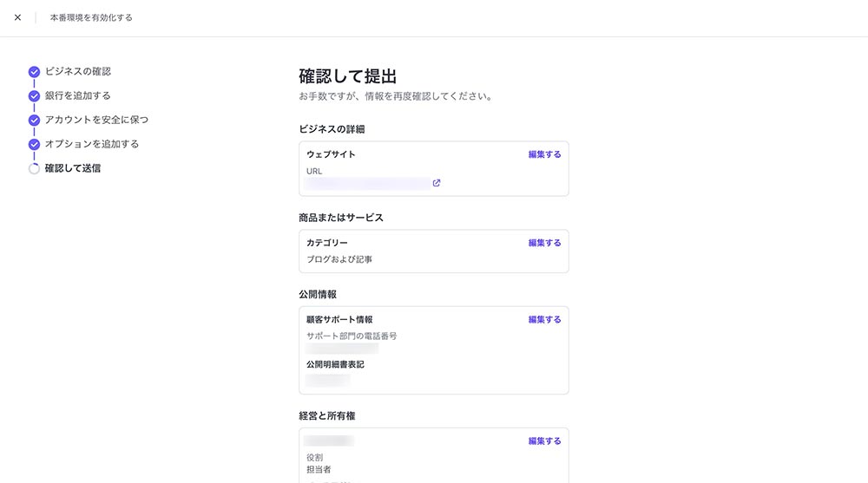The image size is (868, 483).
Task: Click the 担当者 role value
Action: click(x=319, y=470)
